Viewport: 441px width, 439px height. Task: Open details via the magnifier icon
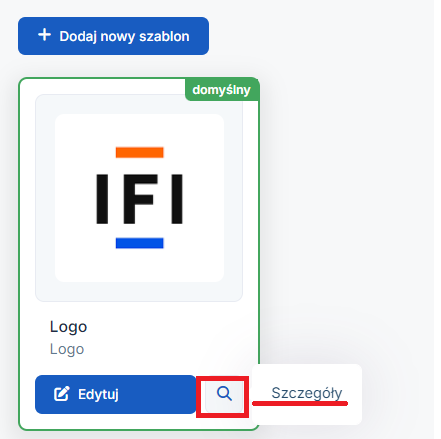pyautogui.click(x=224, y=394)
